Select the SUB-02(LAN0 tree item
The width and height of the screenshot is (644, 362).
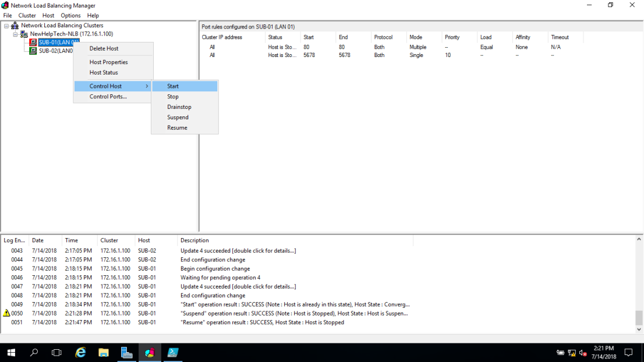(56, 51)
